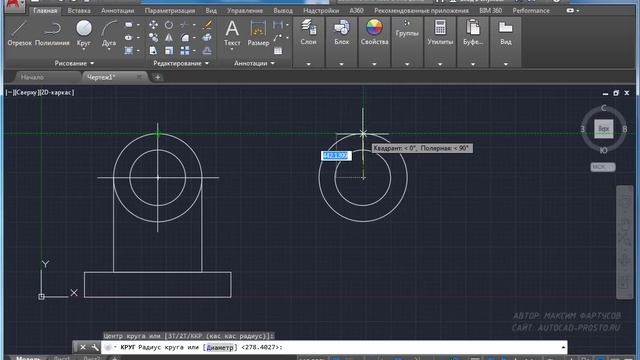
Task: Switch to the Управление ribbon tab
Action: [245, 11]
